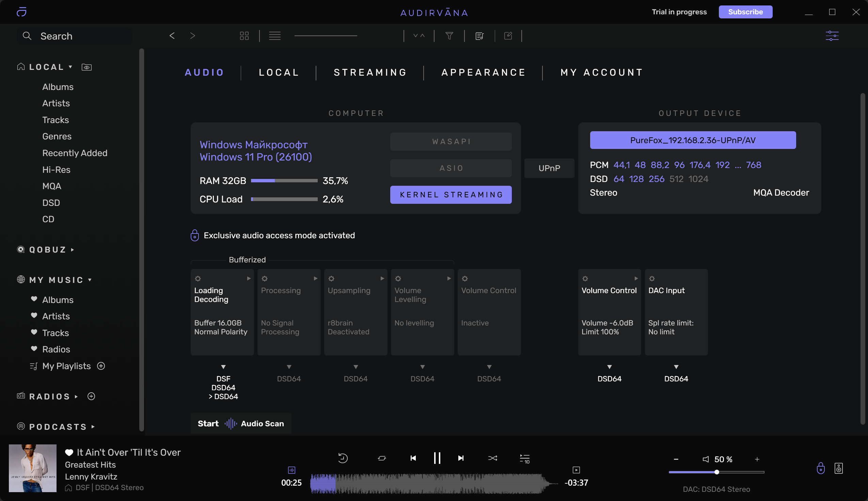Switch to grid view icon
Image resolution: width=868 pixels, height=501 pixels.
(244, 36)
